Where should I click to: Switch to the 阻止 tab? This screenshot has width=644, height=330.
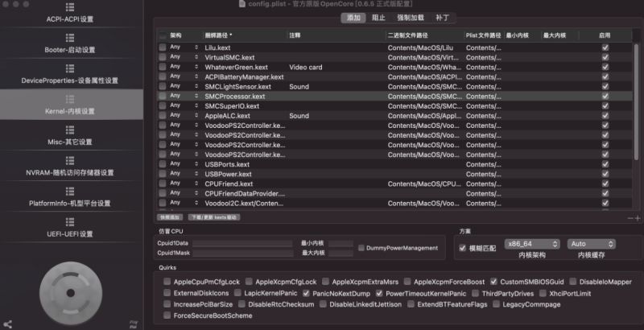coord(378,18)
